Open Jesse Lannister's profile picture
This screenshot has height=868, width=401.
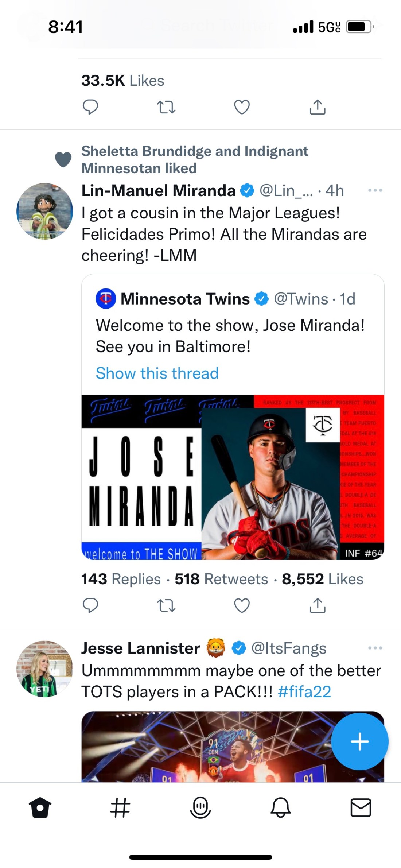[44, 669]
